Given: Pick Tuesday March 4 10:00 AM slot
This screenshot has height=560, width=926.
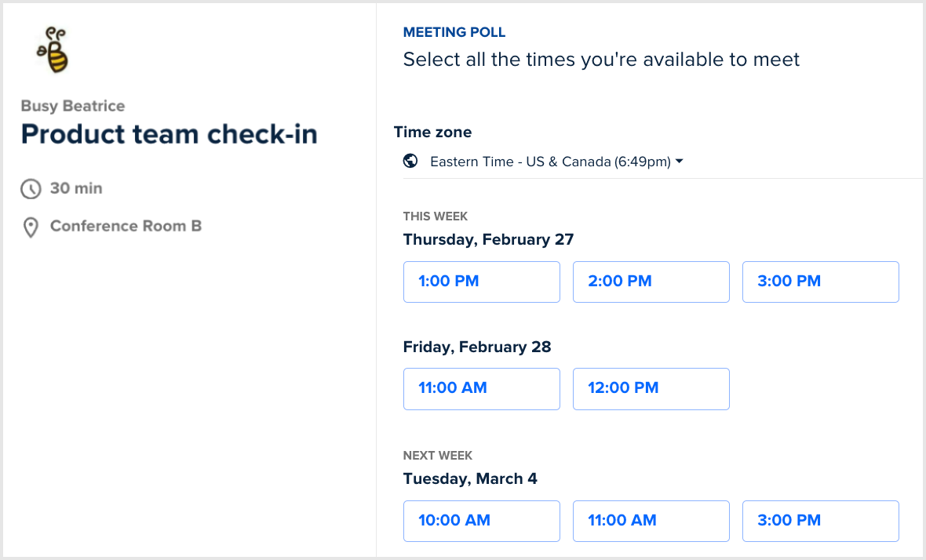Looking at the screenshot, I should click(481, 521).
